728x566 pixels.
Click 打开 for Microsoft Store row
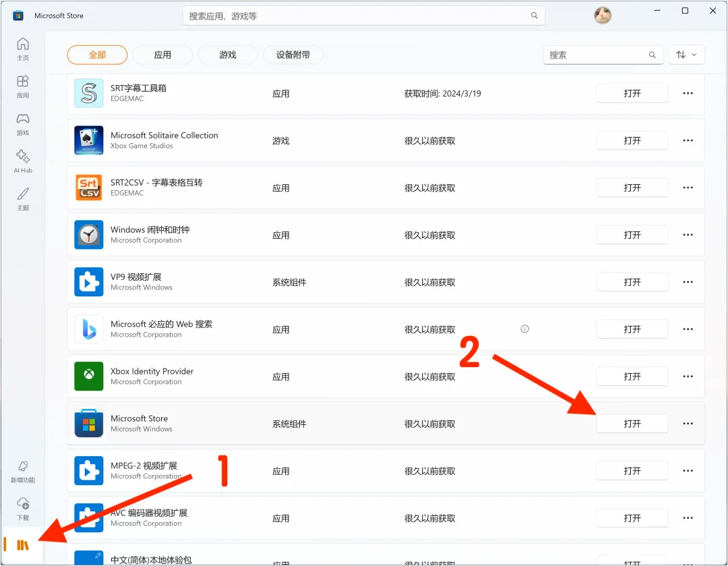tap(632, 424)
